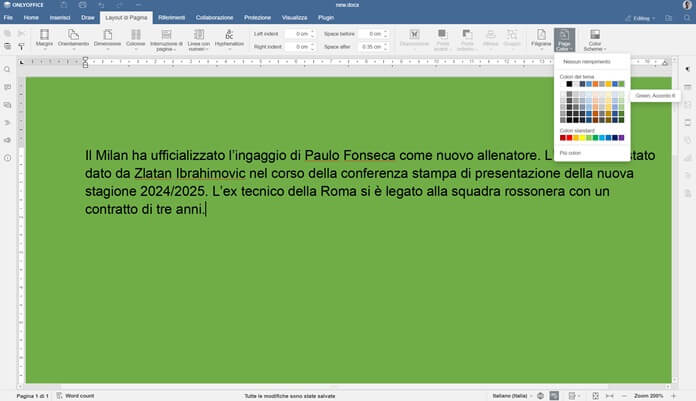Image resolution: width=696 pixels, height=401 pixels.
Task: Switch to the Visualizza tab
Action: [294, 18]
